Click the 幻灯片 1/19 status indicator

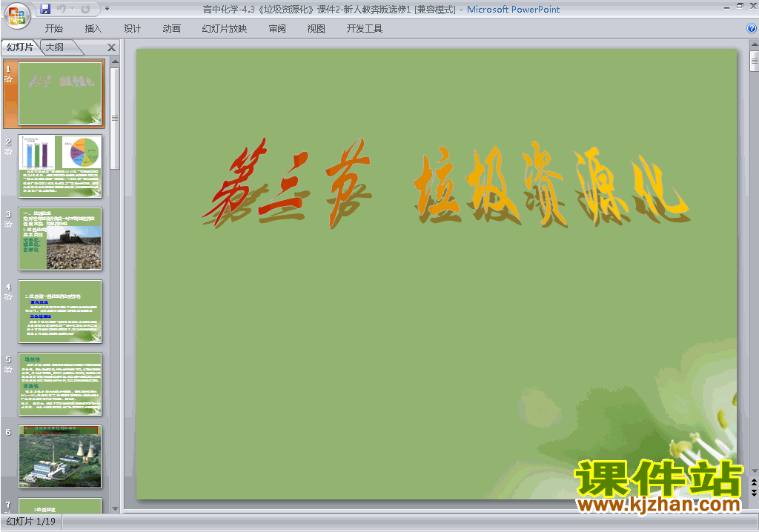31,522
